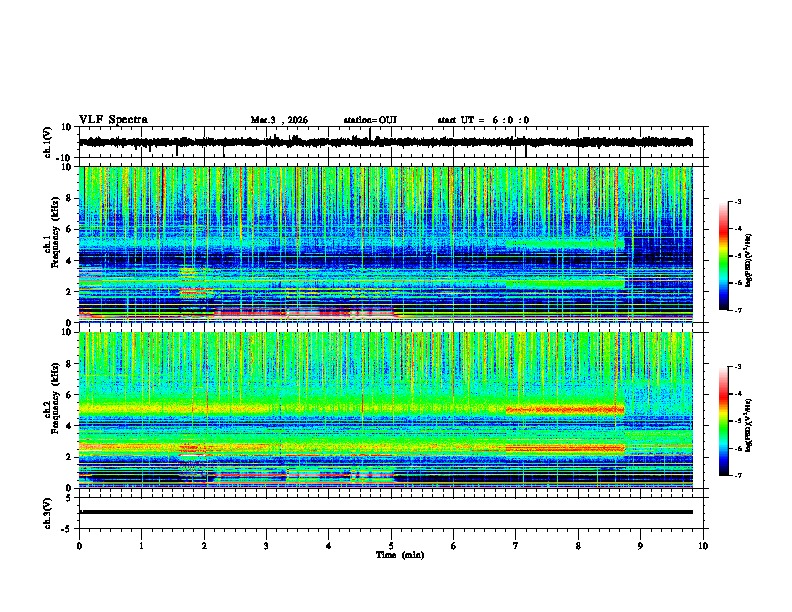Viewport: 792px width, 612px height.
Task: Click the '-5' tick on ch.3(V) axis
Action: [67, 529]
